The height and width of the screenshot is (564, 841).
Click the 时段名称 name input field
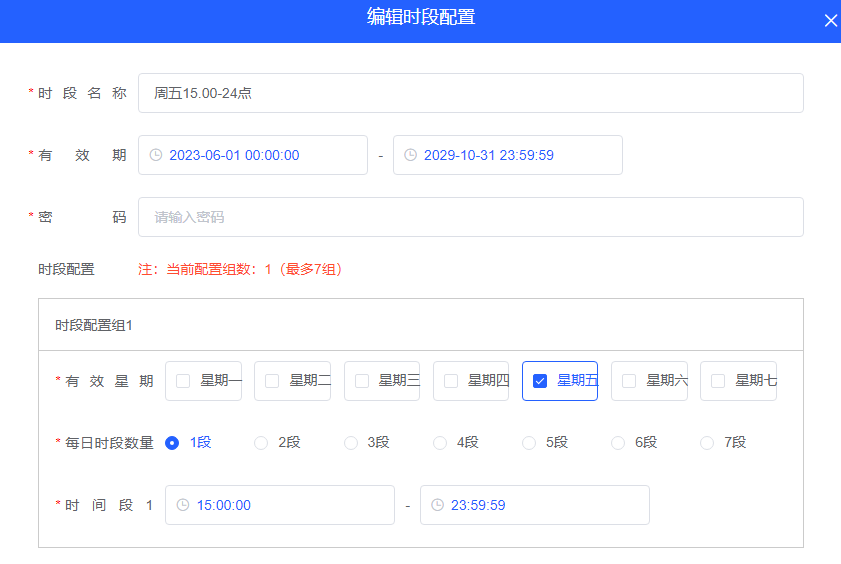click(x=470, y=93)
